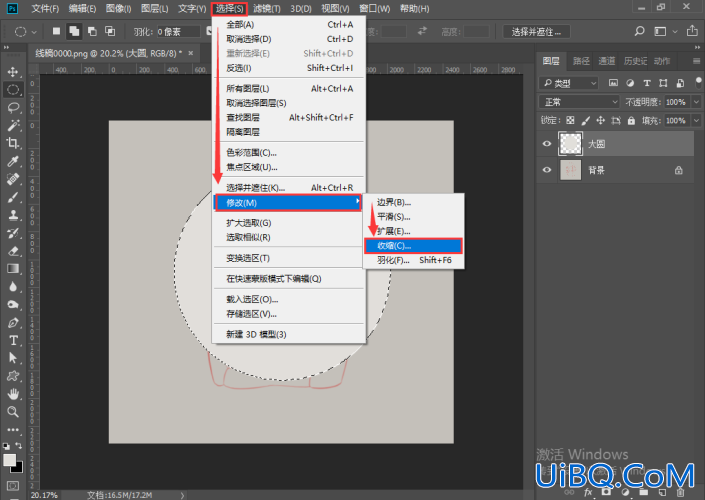Switch to the 通道 tab
705x500 pixels.
click(606, 61)
